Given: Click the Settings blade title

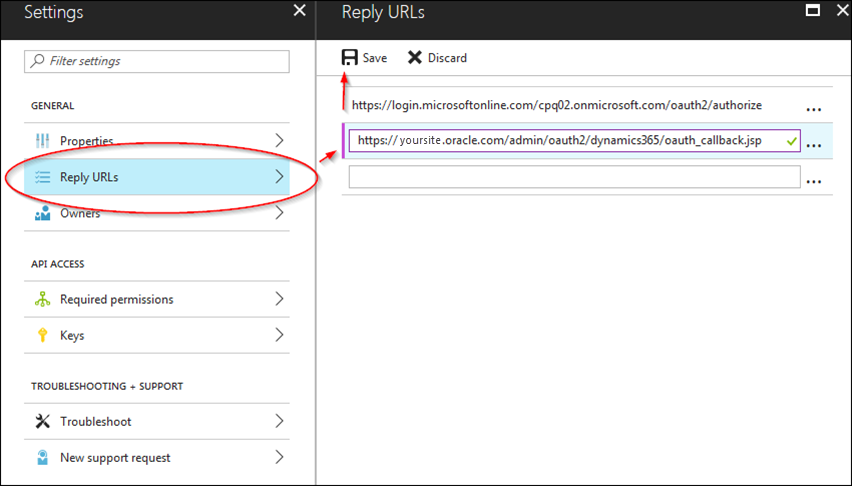Looking at the screenshot, I should pyautogui.click(x=54, y=12).
